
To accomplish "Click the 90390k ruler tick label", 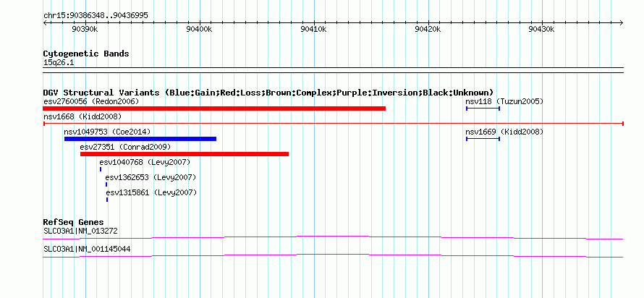I will point(85,29).
